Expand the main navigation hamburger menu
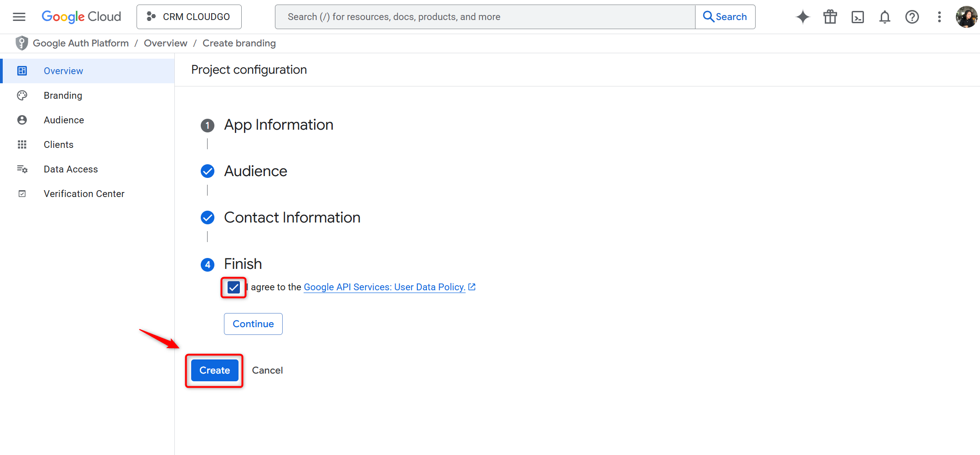Viewport: 980px width, 455px height. [19, 16]
